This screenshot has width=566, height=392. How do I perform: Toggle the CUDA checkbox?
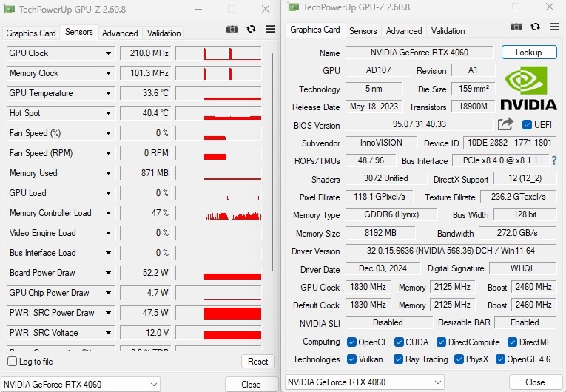pos(399,342)
